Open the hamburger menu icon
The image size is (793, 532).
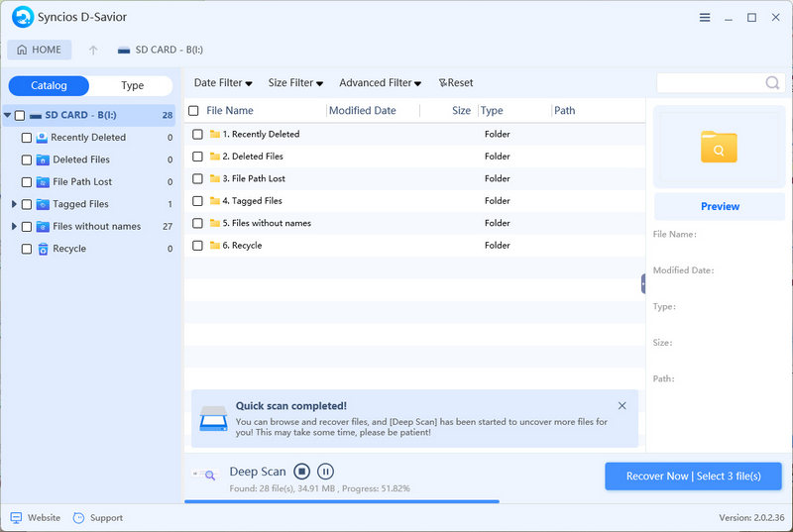point(705,18)
